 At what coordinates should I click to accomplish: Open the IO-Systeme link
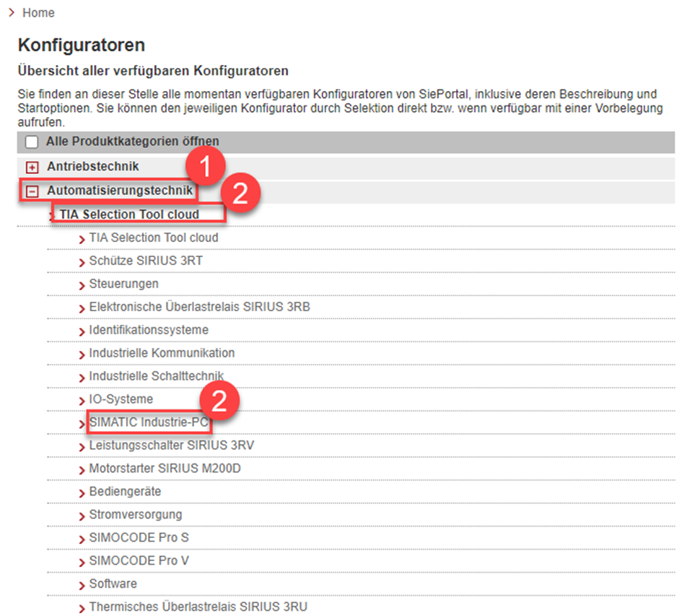pyautogui.click(x=121, y=399)
